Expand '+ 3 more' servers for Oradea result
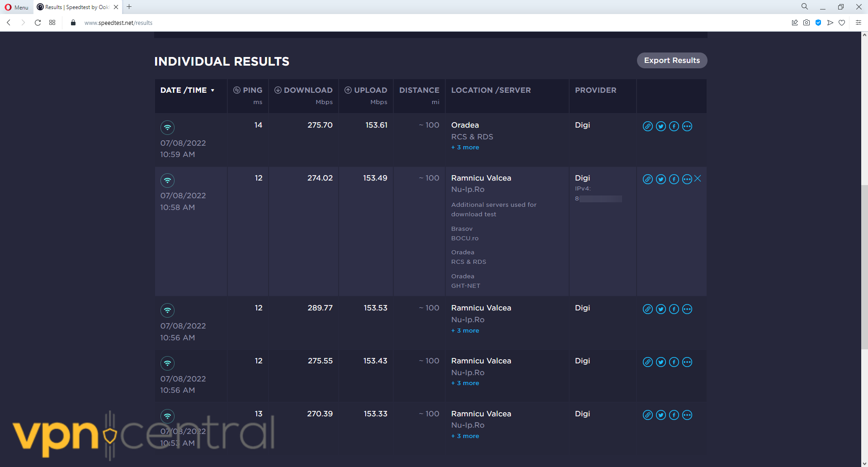 coord(465,148)
